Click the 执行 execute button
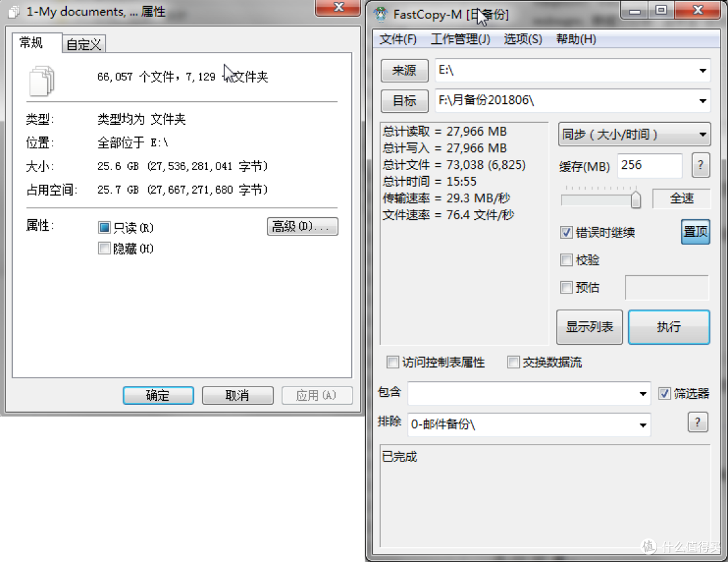Viewport: 728px width, 562px height. point(669,327)
